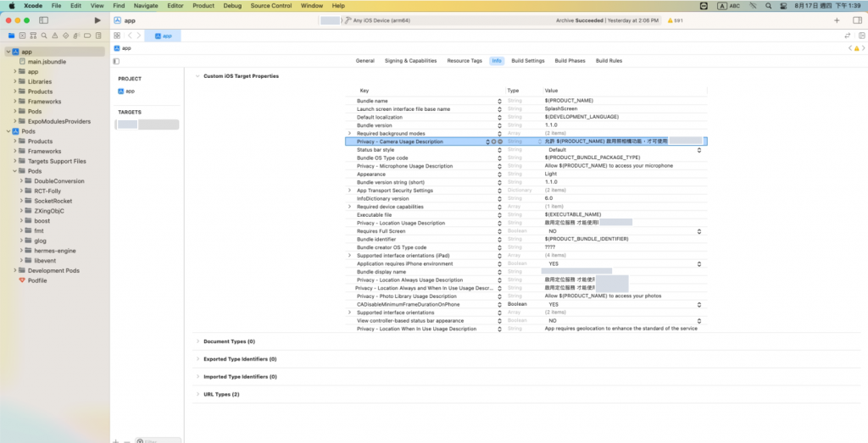Open the Source Control navigator icon

[x=22, y=36]
